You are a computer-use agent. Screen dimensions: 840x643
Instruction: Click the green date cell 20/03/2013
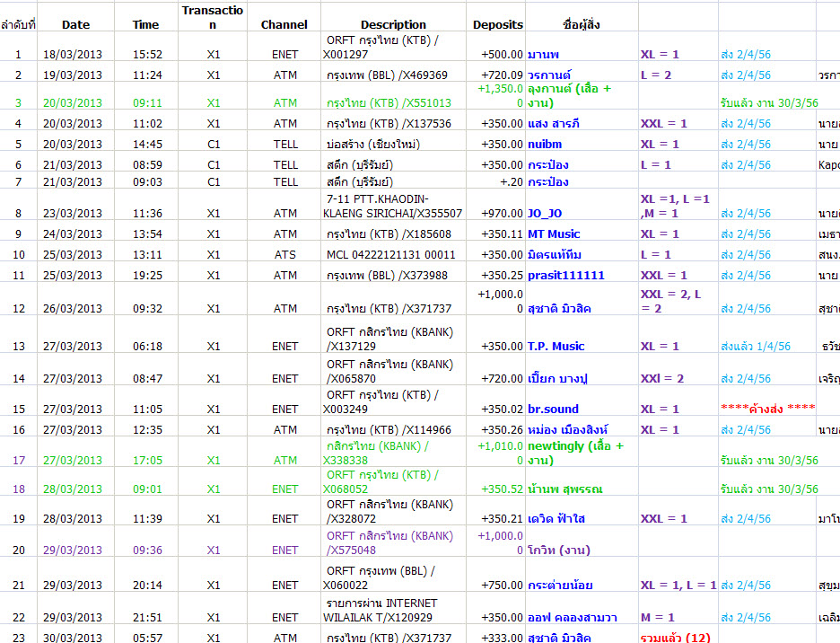(x=75, y=96)
